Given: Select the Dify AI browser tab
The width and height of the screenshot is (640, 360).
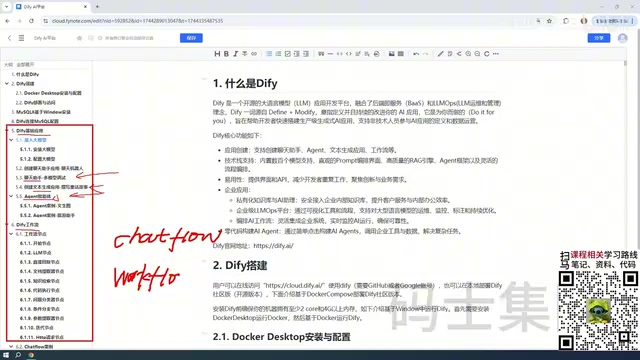Looking at the screenshot, I should [51, 7].
